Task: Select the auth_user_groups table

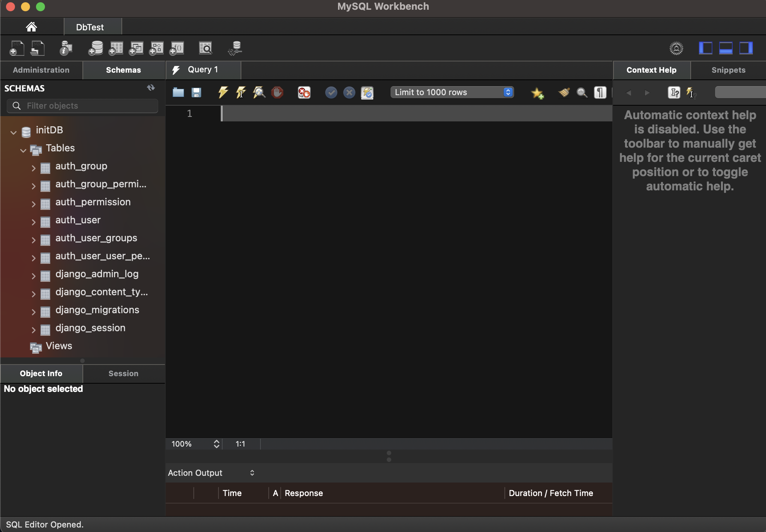Action: [x=96, y=238]
